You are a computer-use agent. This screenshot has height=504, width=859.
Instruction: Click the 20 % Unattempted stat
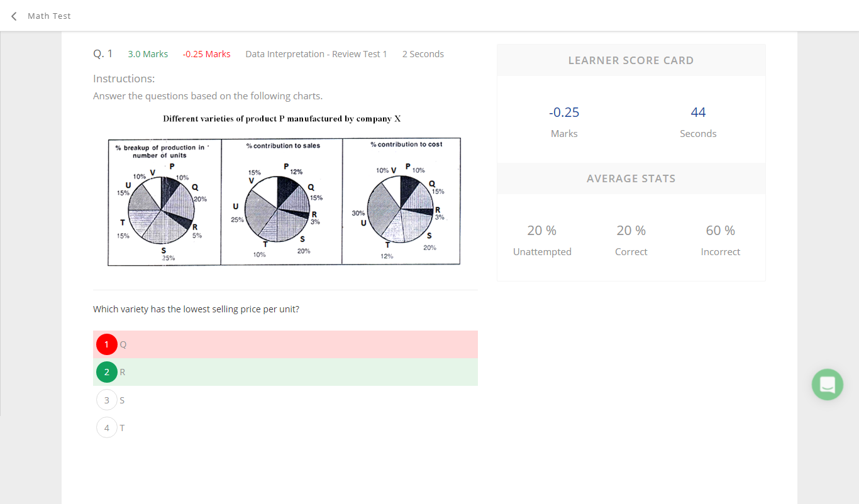[x=542, y=240]
